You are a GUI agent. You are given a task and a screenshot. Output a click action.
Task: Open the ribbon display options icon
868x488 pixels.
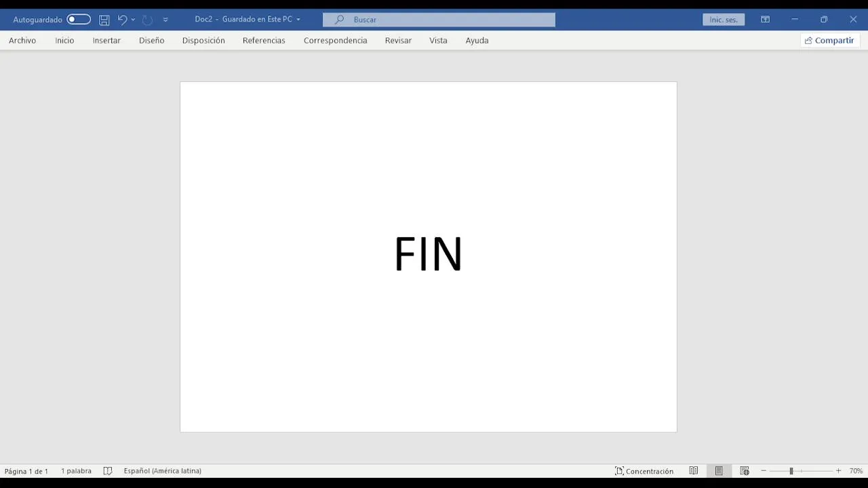coord(765,20)
